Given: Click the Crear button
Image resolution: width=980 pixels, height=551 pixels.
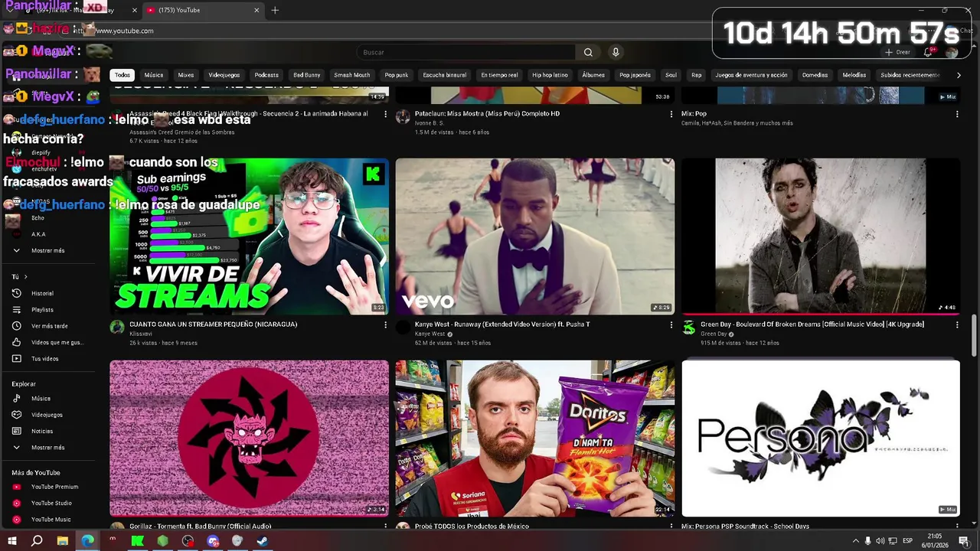Looking at the screenshot, I should [x=897, y=52].
